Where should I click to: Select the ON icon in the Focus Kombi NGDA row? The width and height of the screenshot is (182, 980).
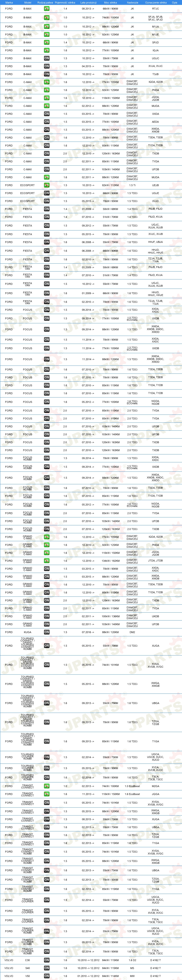click(x=47, y=505)
